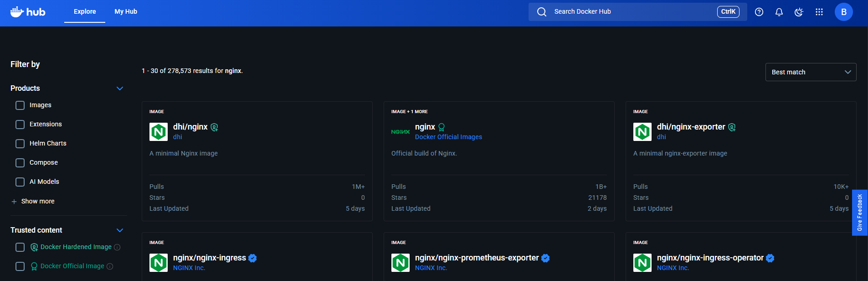Click the plus icon beside Show more
Viewport: 868px width, 281px height.
click(x=14, y=202)
